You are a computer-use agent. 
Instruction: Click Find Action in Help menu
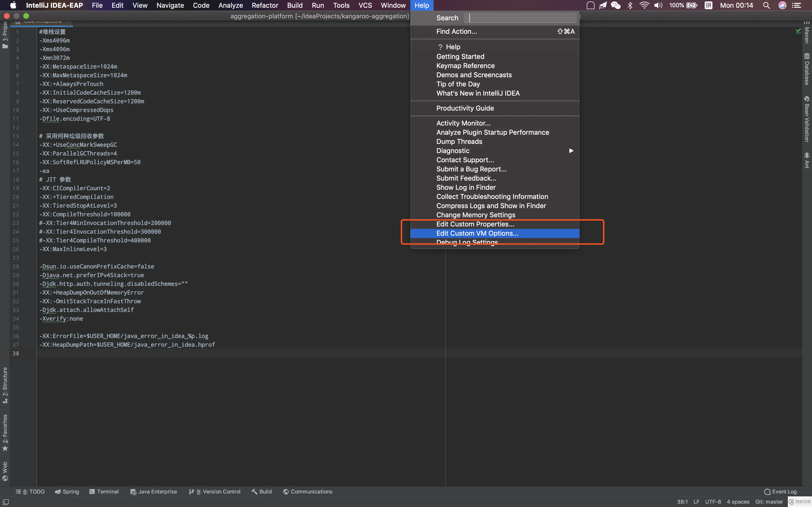[x=456, y=32]
